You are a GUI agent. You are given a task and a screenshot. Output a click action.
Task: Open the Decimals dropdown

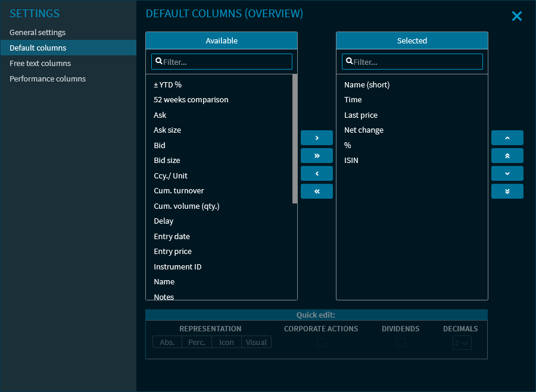point(462,343)
